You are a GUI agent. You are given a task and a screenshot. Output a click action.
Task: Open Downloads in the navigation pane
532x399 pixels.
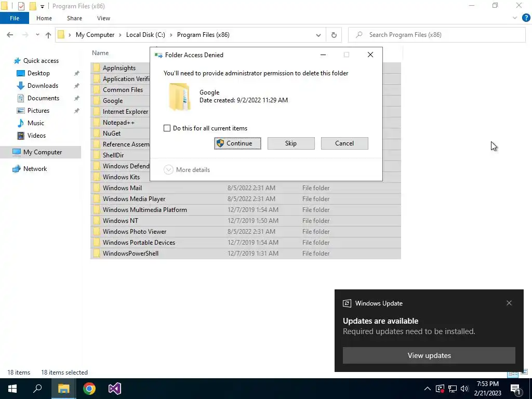(x=43, y=86)
